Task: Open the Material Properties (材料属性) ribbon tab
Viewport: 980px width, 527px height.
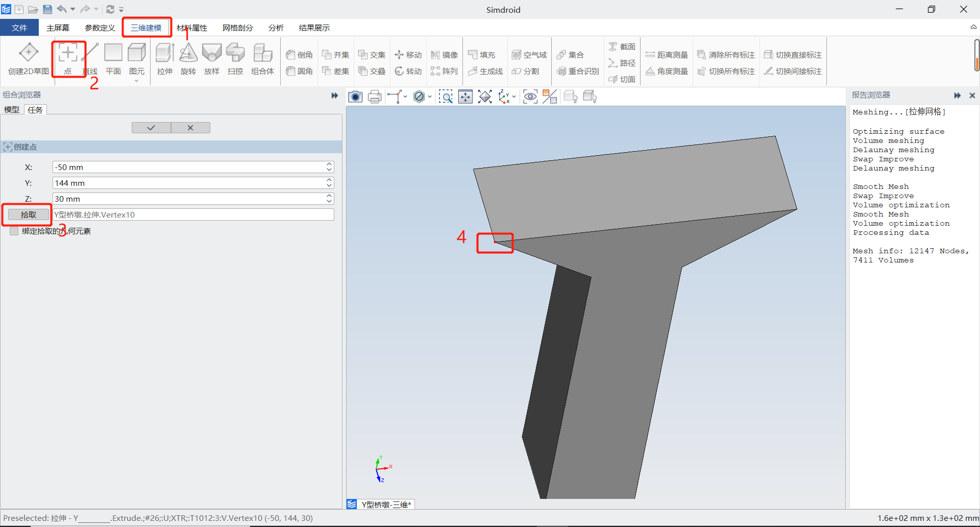Action: pyautogui.click(x=192, y=28)
